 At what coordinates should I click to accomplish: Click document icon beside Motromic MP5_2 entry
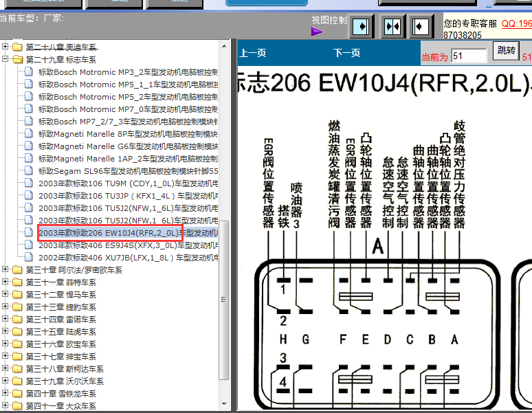pyautogui.click(x=29, y=96)
